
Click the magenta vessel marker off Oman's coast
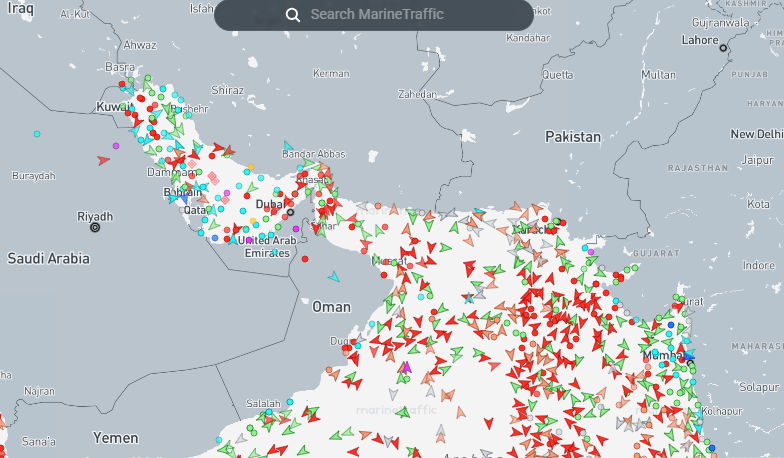(x=406, y=368)
